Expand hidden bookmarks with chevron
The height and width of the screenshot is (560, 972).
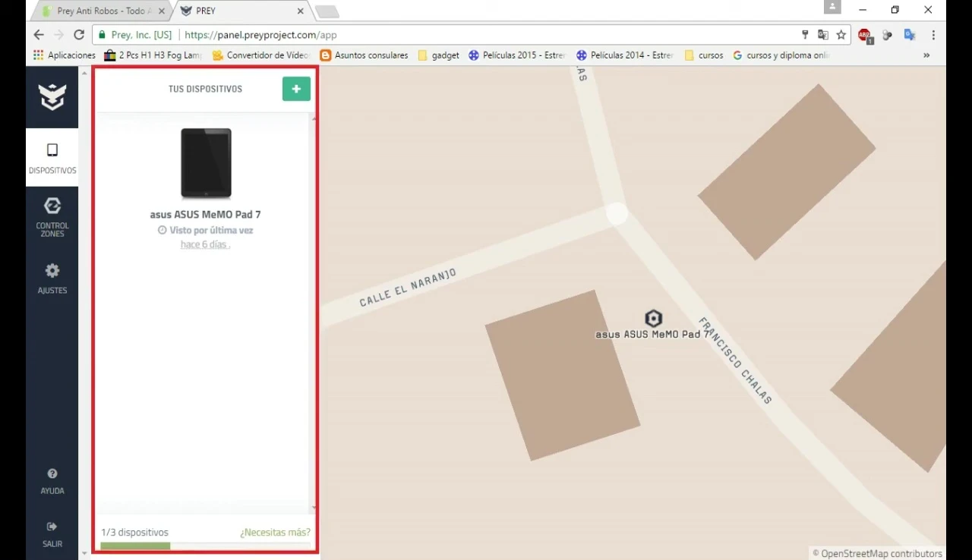point(926,55)
